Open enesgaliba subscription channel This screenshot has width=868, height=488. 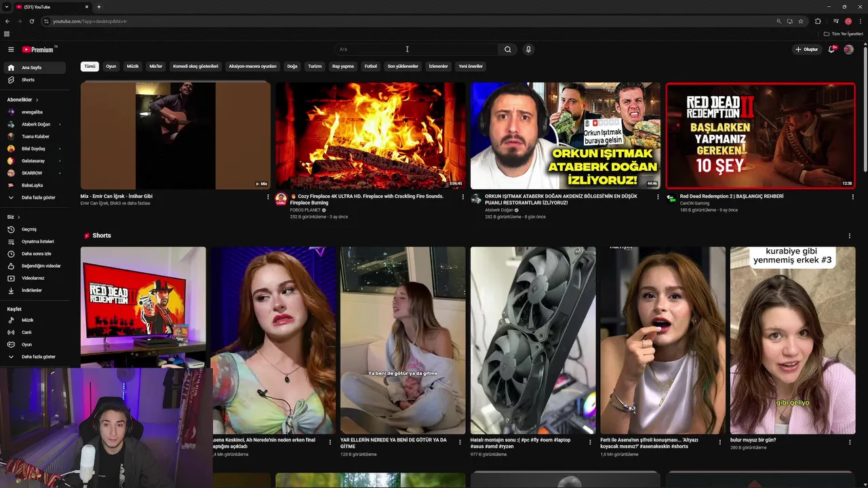pos(36,112)
